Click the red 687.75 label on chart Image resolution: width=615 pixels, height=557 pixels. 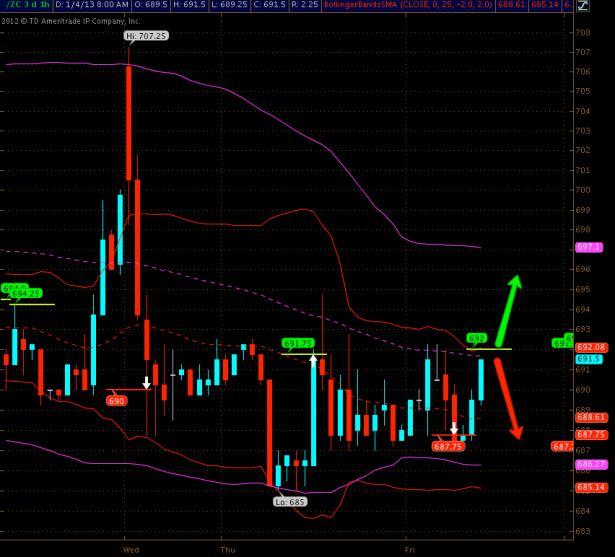pos(447,447)
